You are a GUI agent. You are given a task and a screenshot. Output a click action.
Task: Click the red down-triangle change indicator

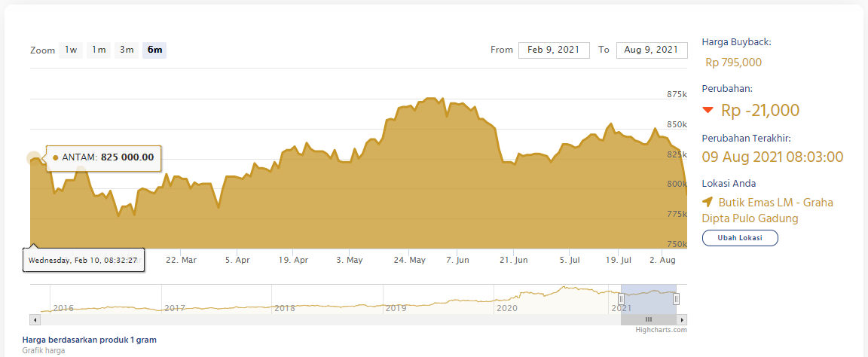[708, 110]
